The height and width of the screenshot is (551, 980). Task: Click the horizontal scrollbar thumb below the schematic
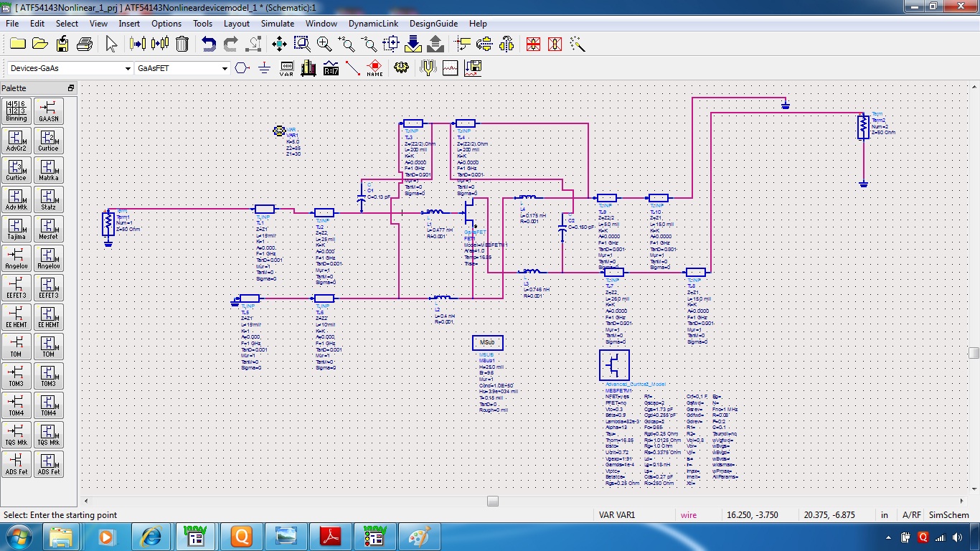pyautogui.click(x=492, y=501)
